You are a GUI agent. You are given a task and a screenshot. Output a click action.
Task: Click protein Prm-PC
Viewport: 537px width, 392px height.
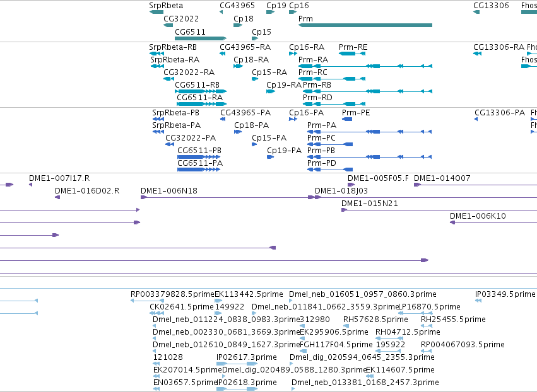click(321, 138)
